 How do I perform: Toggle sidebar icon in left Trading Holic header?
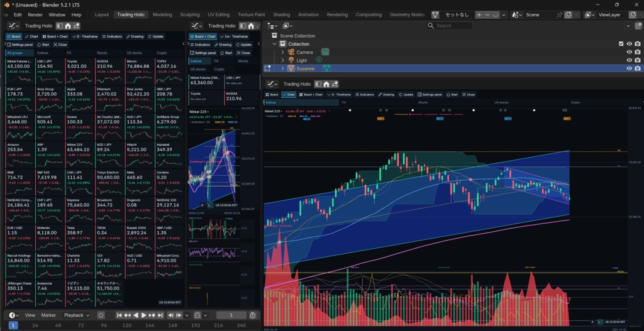(60, 26)
